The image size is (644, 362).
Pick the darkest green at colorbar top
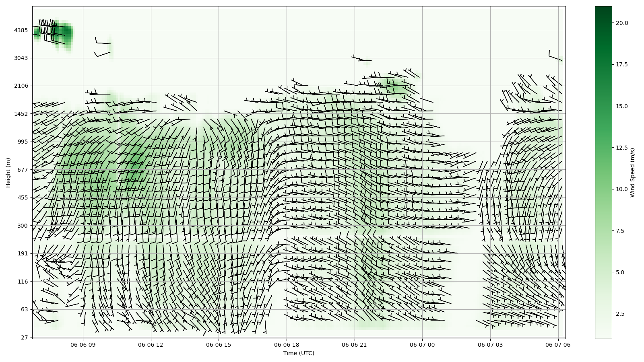point(603,8)
